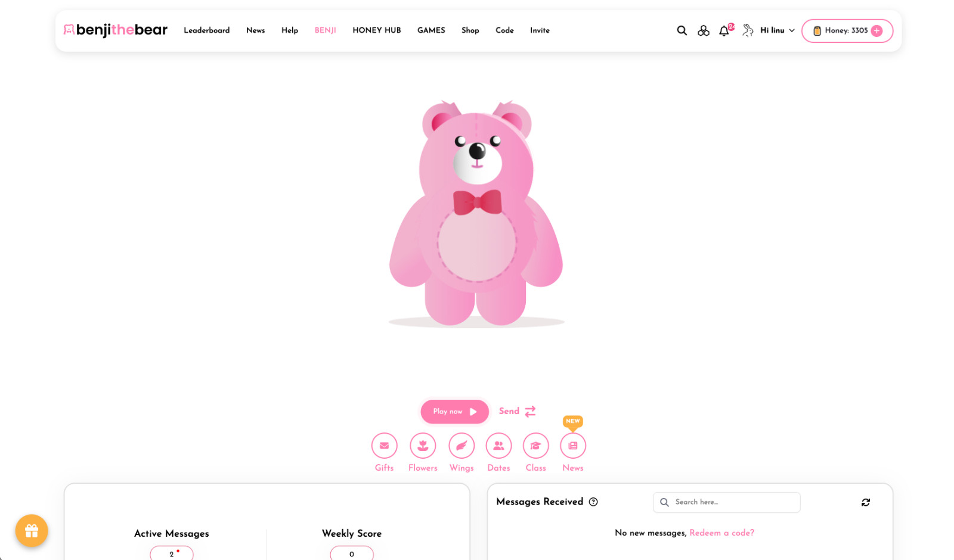Click the Active Messages heading
This screenshot has height=560, width=954.
coord(172,533)
